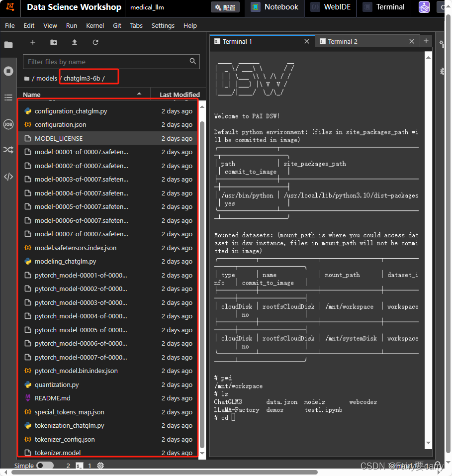Open the purple assistant icon in header
This screenshot has width=452, height=476.
[x=424, y=7]
